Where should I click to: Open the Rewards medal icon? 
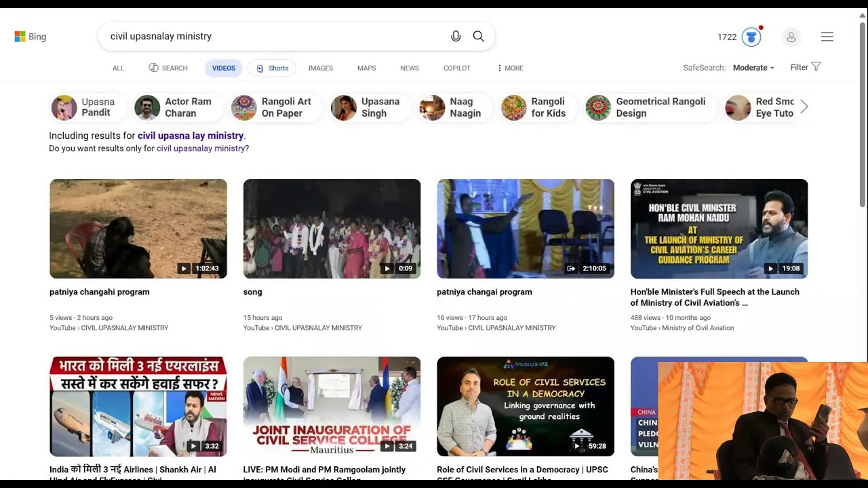click(x=751, y=37)
